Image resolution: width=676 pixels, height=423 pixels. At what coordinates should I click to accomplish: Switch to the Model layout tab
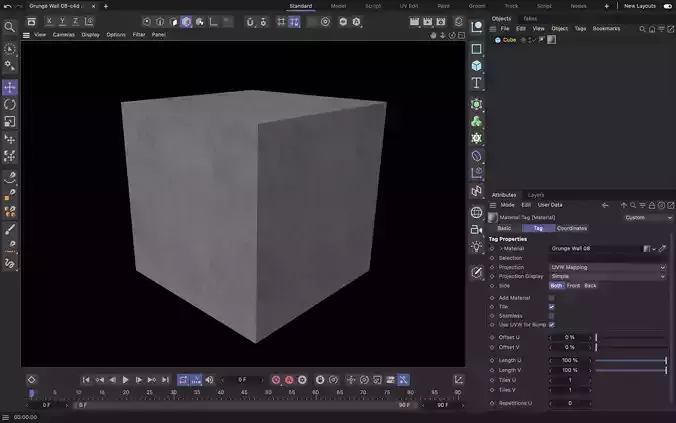[338, 6]
